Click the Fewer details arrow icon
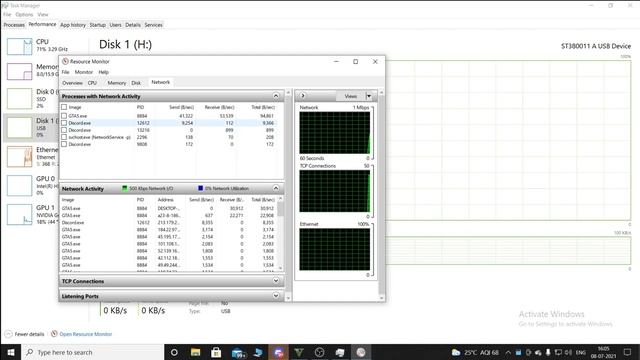This screenshot has width=640, height=360. [8, 334]
